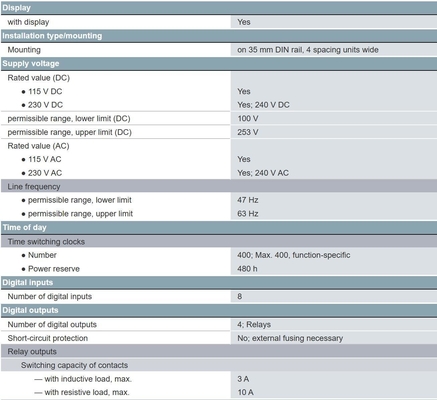The height and width of the screenshot is (400, 437).
Task: Click the Relay outputs subheader row
Action: pyautogui.click(x=218, y=351)
